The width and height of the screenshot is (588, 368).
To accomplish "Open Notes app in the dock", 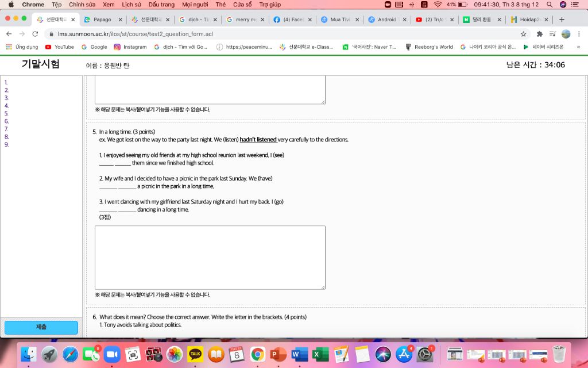I will [362, 354].
